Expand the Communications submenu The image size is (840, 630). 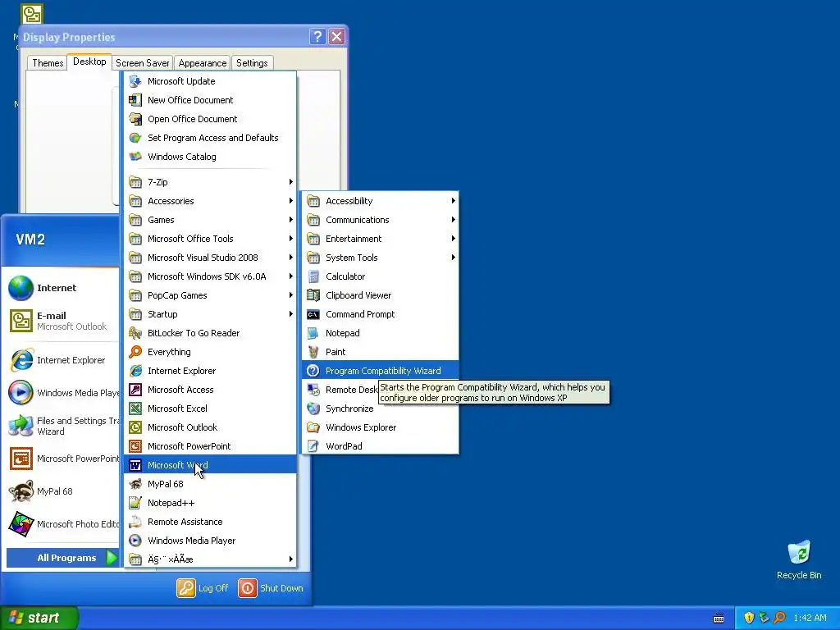tap(381, 220)
